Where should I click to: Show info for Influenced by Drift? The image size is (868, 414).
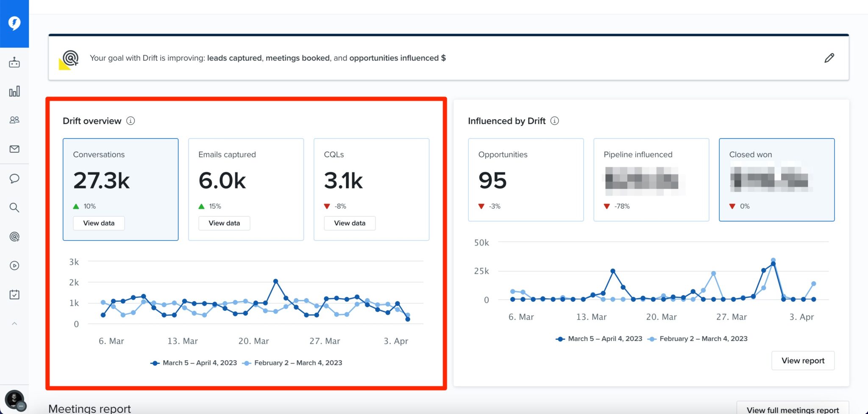pyautogui.click(x=555, y=120)
